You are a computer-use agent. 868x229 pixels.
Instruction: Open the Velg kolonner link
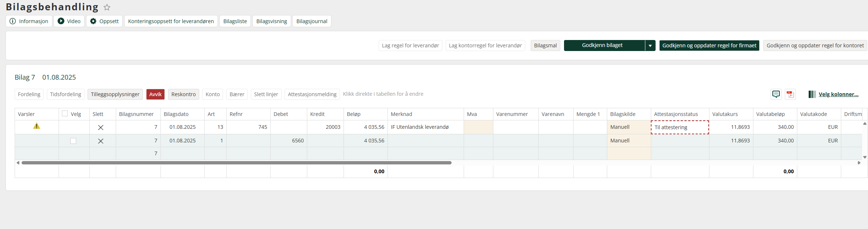pos(838,94)
